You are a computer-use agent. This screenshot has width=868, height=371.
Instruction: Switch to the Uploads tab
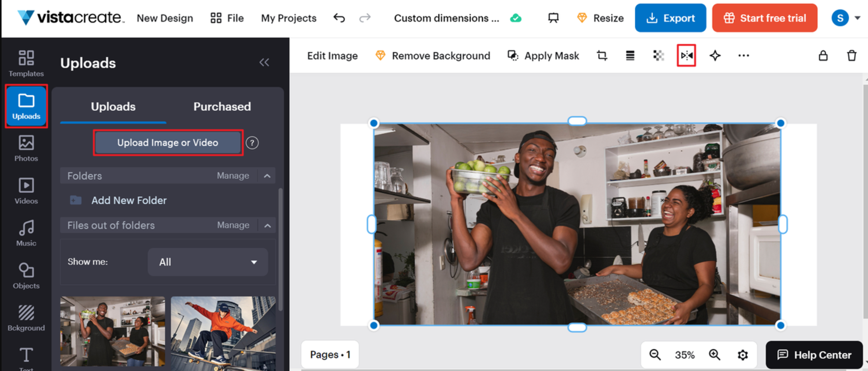click(x=113, y=107)
